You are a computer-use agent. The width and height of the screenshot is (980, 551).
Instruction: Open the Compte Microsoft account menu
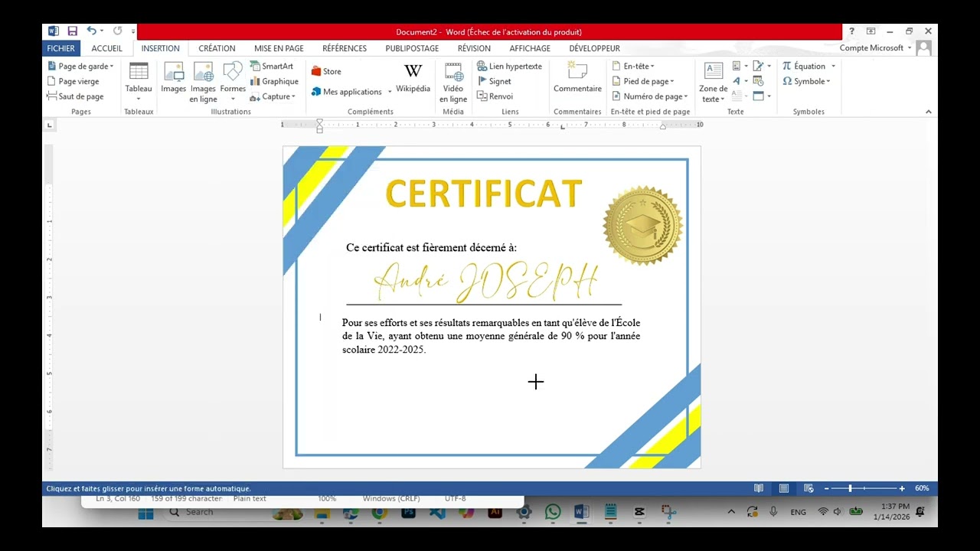tap(875, 48)
